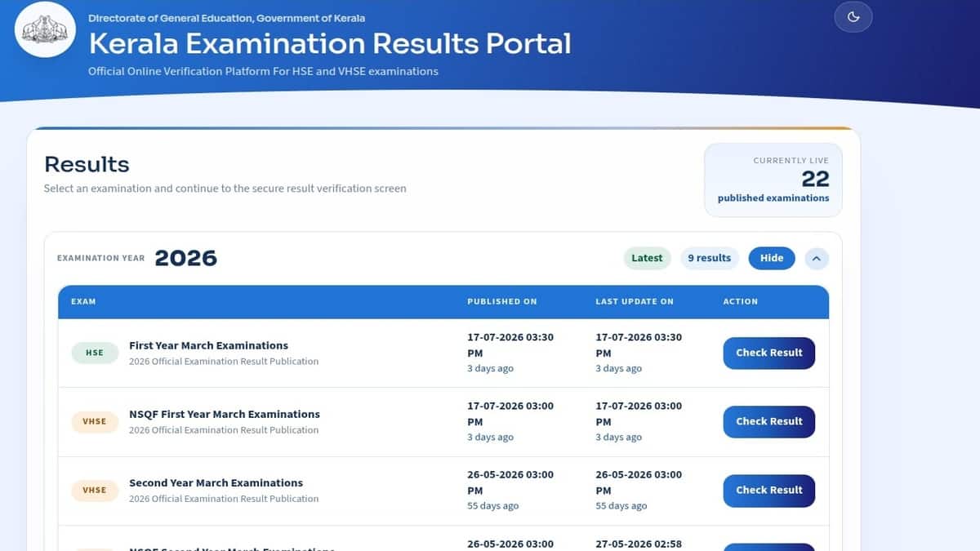This screenshot has width=980, height=551.
Task: Toggle dark mode with the moon icon
Action: [x=853, y=17]
